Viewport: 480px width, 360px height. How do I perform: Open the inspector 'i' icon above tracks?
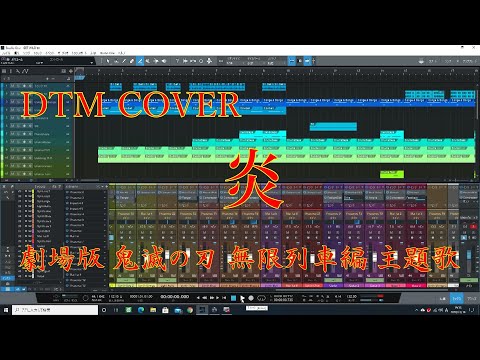coord(11,71)
